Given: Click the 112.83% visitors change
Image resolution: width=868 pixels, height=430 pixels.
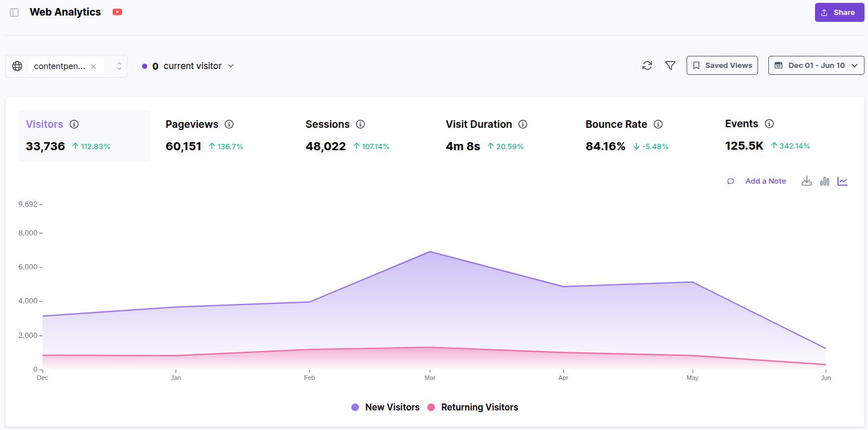Looking at the screenshot, I should (91, 147).
